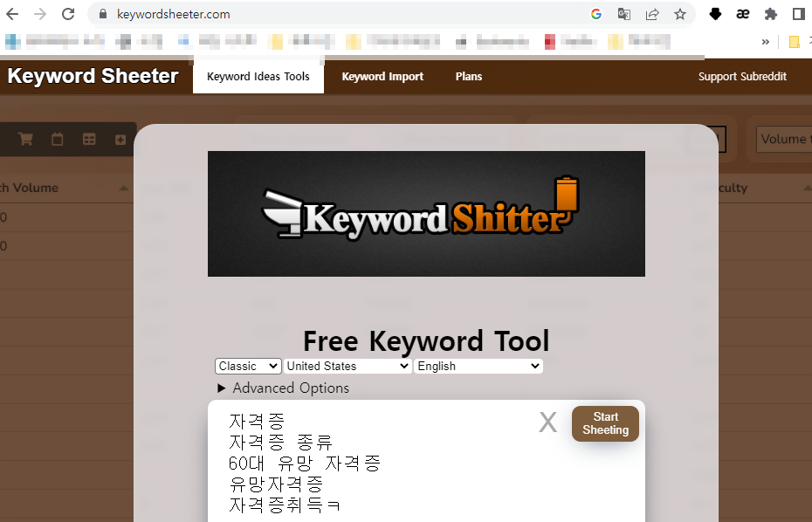This screenshot has height=522, width=812.
Task: Click the keyword line '60대 유망 자격증'
Action: coord(305,463)
